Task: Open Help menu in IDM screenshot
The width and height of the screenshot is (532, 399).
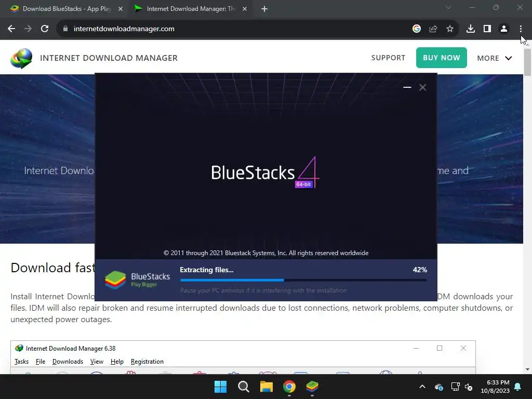Action: pyautogui.click(x=117, y=362)
